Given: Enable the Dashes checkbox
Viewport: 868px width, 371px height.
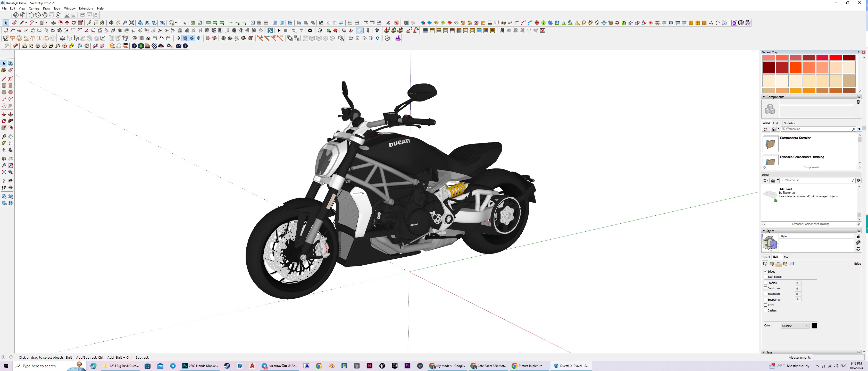Looking at the screenshot, I should point(765,310).
